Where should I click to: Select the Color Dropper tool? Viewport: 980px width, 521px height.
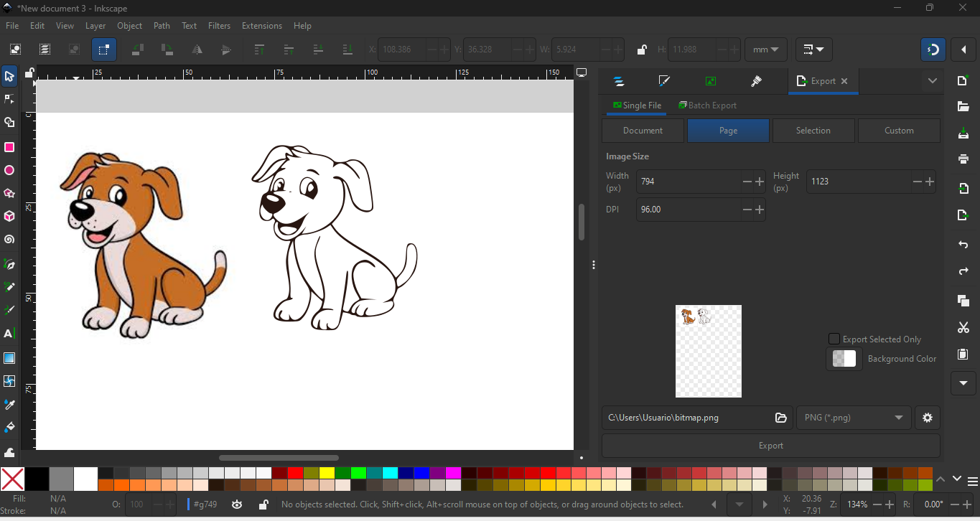tap(9, 405)
